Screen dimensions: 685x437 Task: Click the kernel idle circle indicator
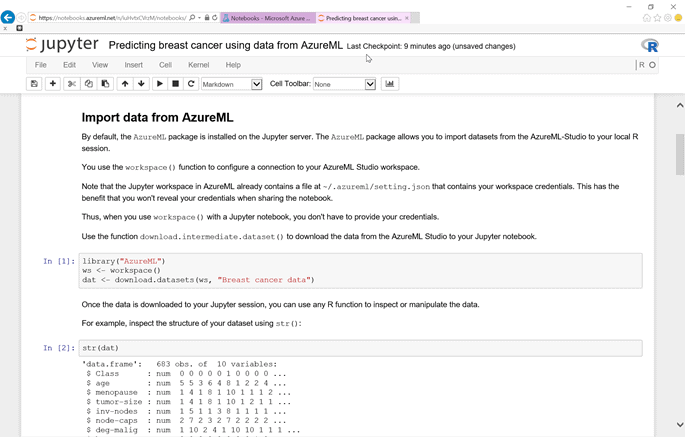click(652, 65)
